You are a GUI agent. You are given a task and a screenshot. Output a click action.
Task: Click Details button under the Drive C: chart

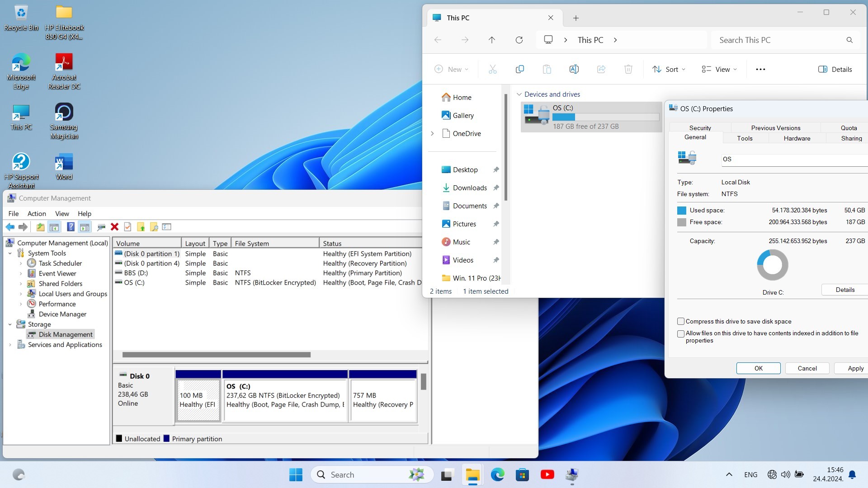[844, 290]
